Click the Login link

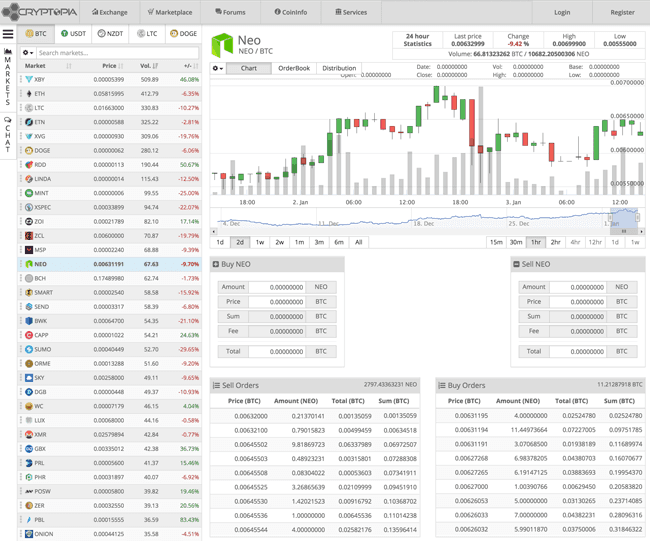click(562, 12)
